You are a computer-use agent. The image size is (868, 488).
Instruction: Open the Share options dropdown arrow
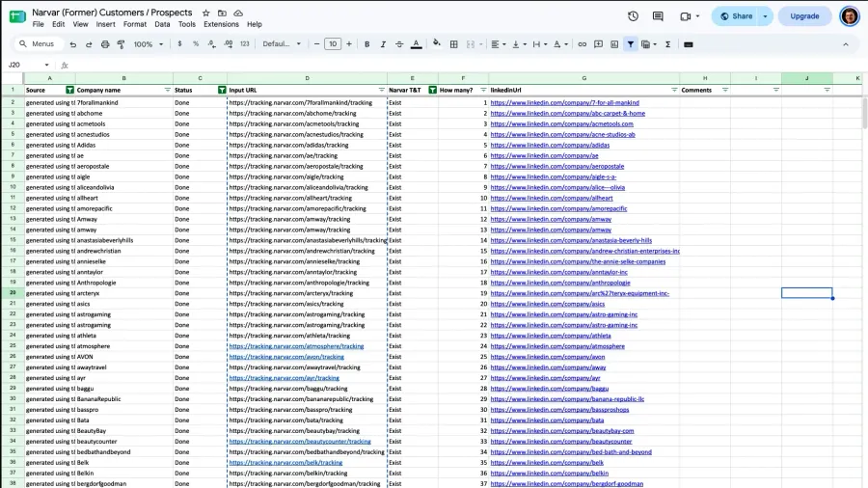coord(765,16)
